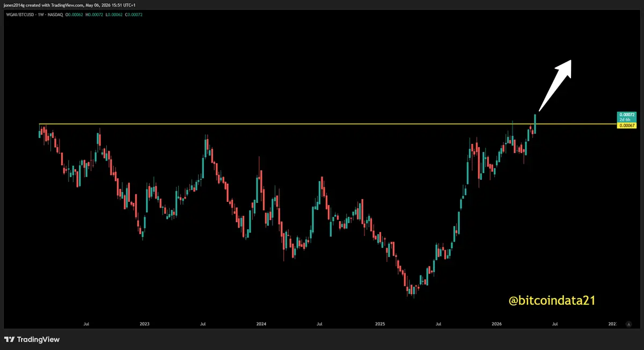The image size is (644, 350).
Task: Toggle the auto-scale "A" button
Action: point(628,324)
